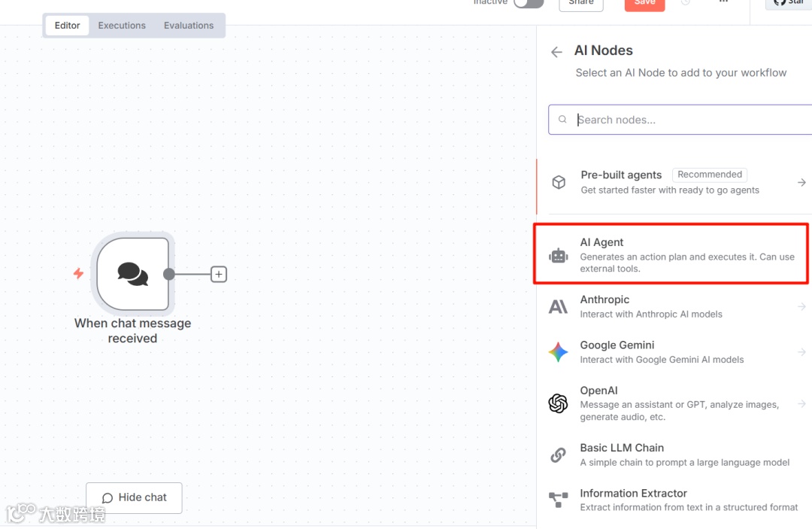This screenshot has width=812, height=529.
Task: Choose the Basic LLM Chain link icon
Action: [558, 455]
